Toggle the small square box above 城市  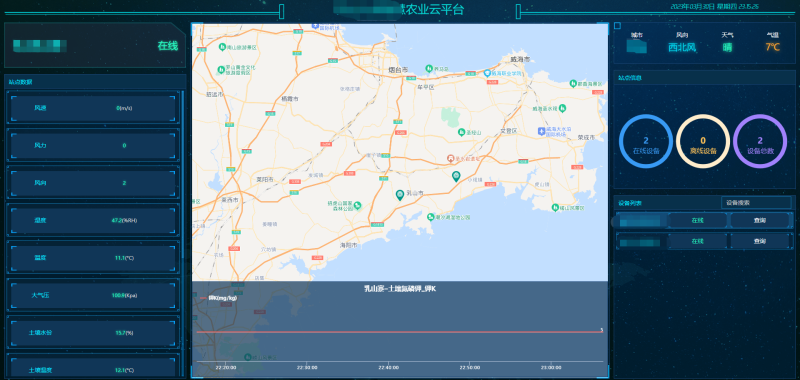617,26
